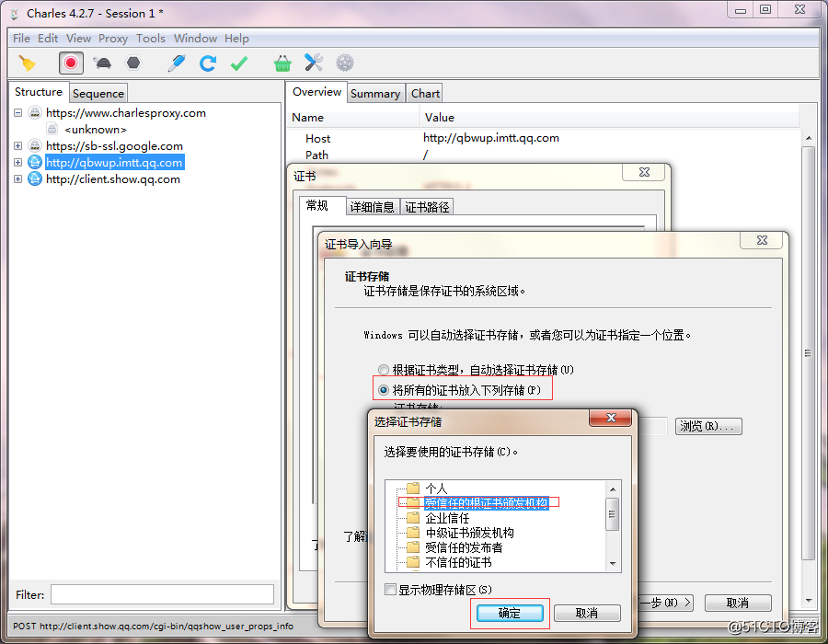
Task: Open the File menu
Action: point(22,39)
